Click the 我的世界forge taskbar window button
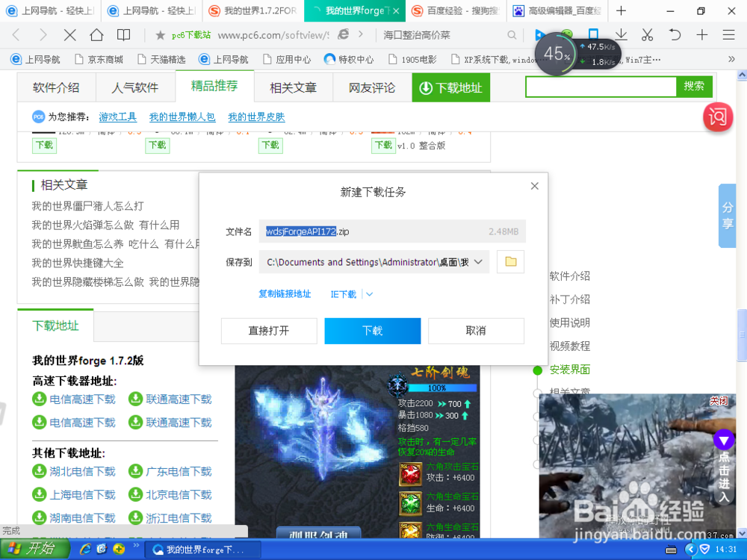 point(202,550)
